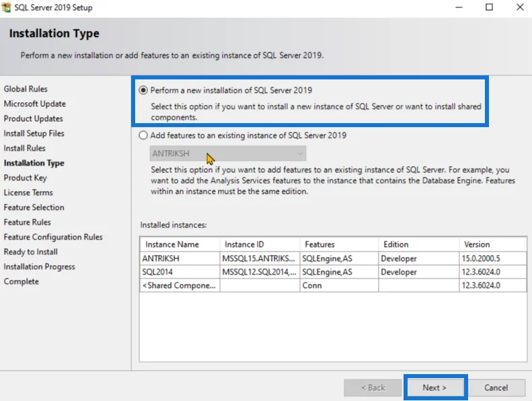Click version 15.0.2000.5 cell

(x=492, y=258)
